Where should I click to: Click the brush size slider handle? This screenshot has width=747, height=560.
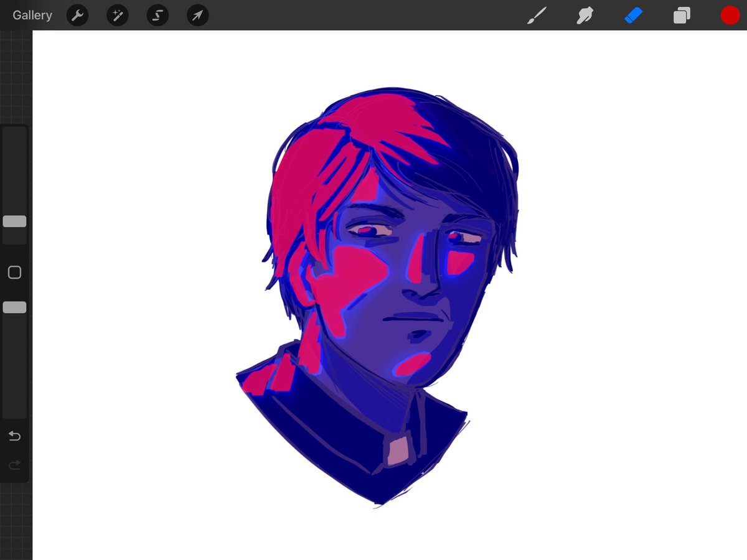click(14, 222)
